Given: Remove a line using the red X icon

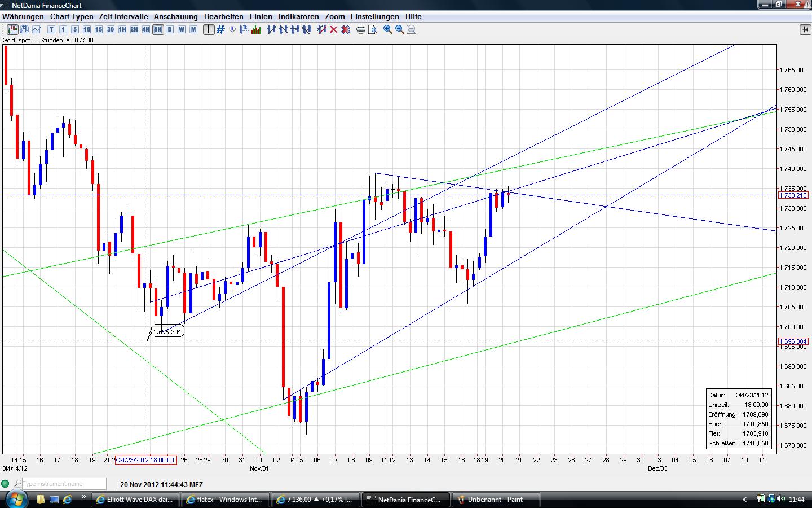Looking at the screenshot, I should coord(333,30).
